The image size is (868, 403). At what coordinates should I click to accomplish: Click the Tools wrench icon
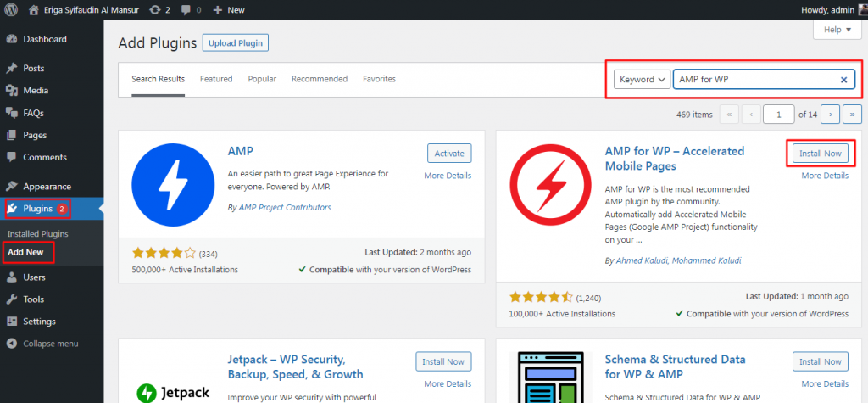12,299
